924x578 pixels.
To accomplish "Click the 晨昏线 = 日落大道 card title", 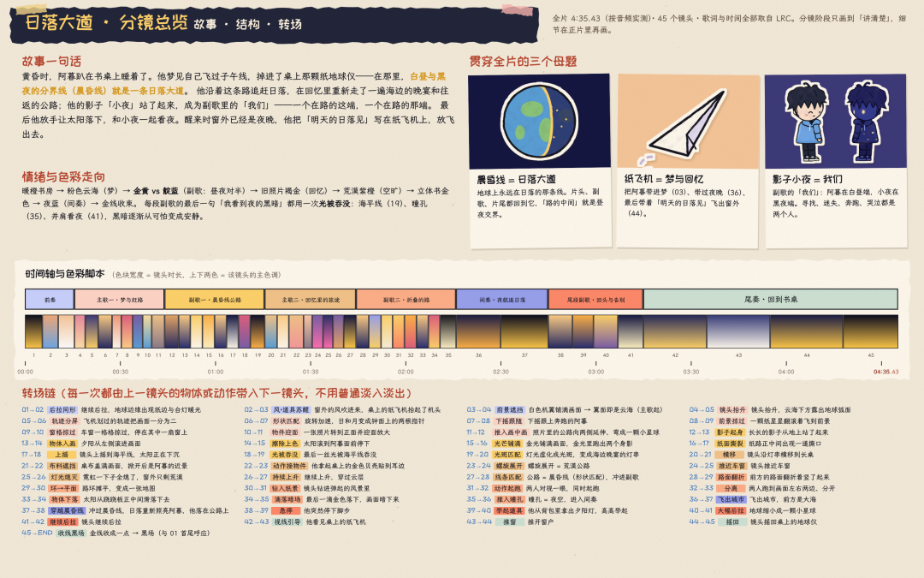I will click(516, 179).
